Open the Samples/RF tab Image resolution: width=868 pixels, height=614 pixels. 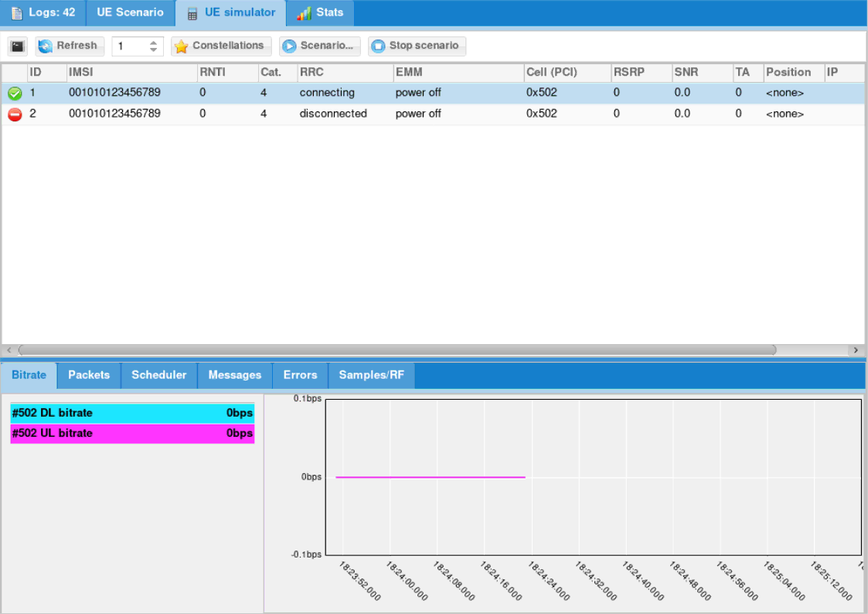click(x=371, y=375)
